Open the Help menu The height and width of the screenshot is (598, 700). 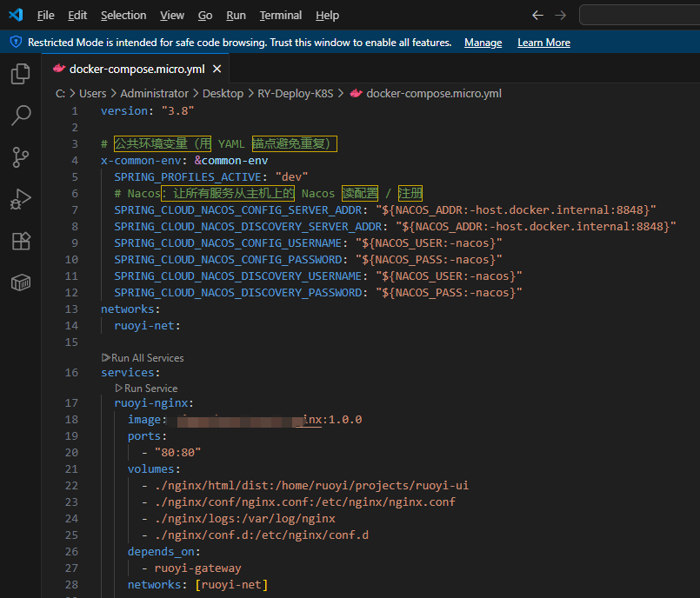327,16
